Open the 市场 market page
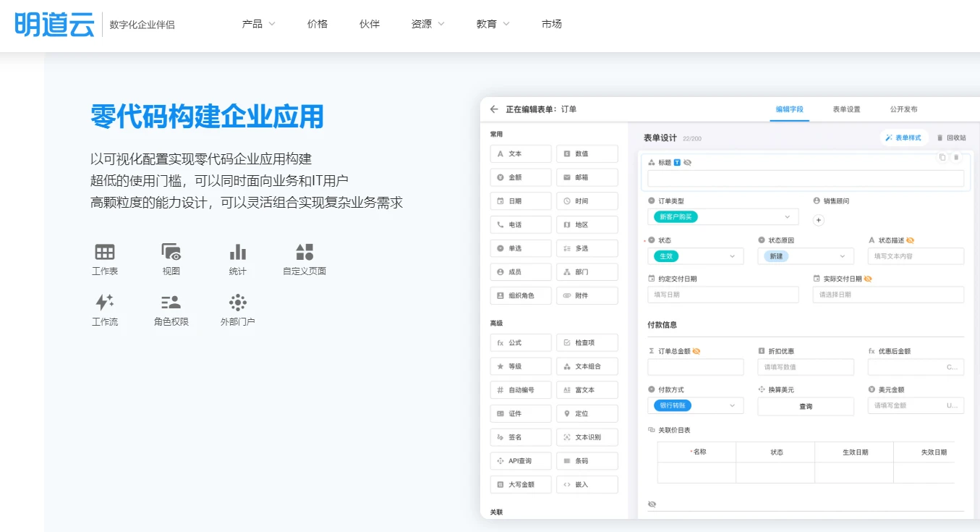The height and width of the screenshot is (532, 980). point(552,24)
